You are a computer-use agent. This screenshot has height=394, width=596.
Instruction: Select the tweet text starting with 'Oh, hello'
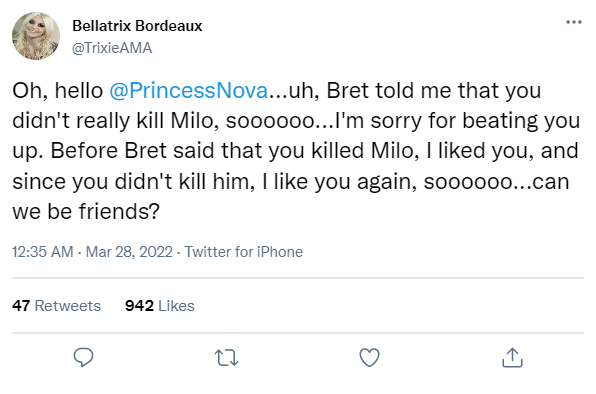pos(296,151)
